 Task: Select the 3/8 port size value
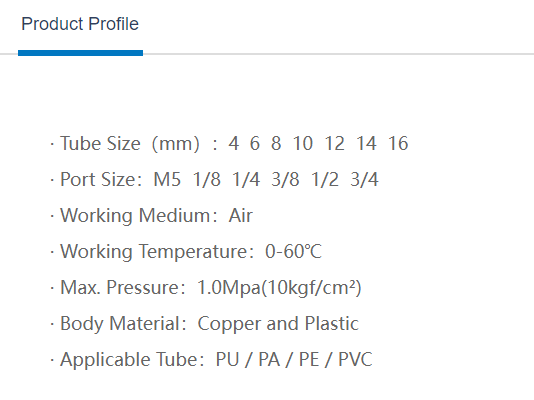coord(285,179)
